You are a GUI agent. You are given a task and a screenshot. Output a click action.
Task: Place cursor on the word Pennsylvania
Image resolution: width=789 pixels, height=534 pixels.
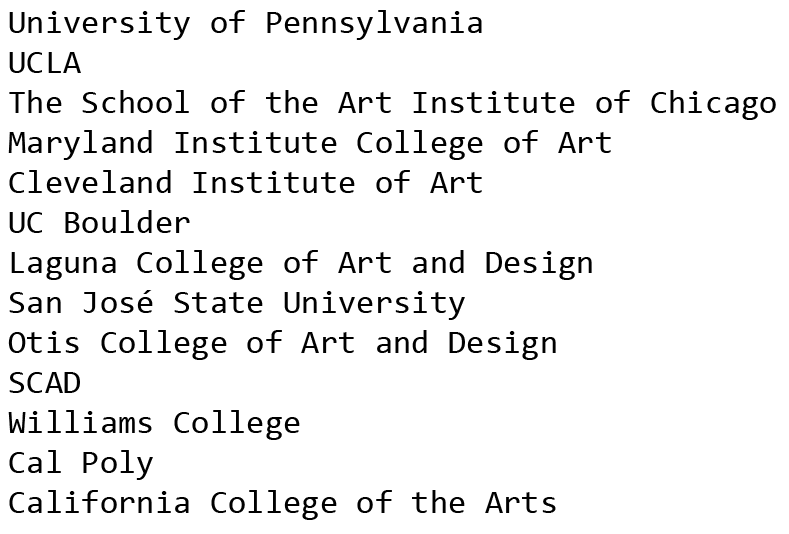pos(374,24)
